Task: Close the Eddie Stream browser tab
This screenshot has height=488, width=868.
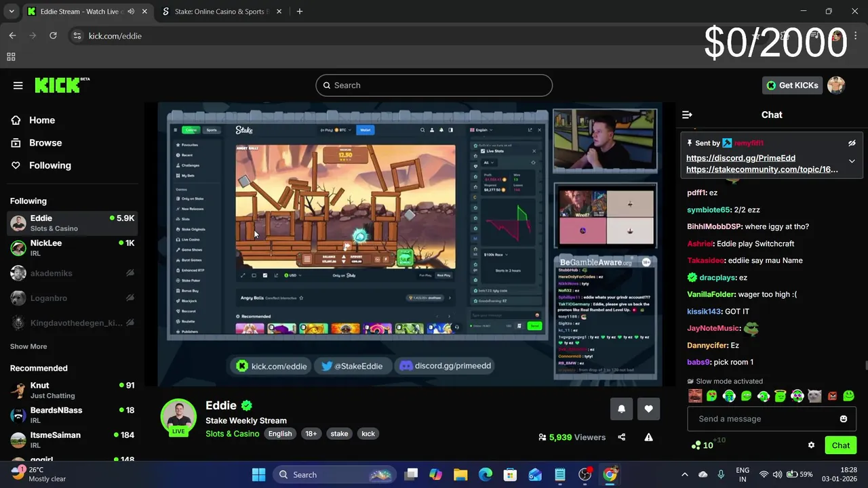Action: 144,12
